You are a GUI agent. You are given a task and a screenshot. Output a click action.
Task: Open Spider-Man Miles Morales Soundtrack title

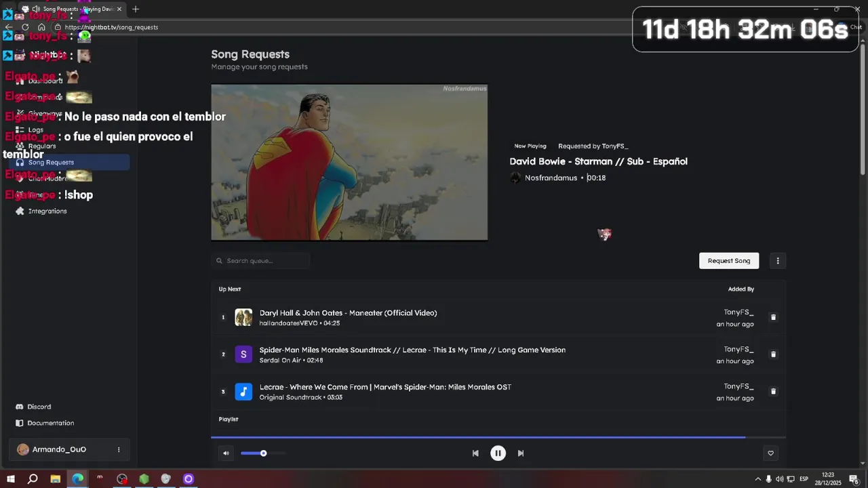[412, 350]
